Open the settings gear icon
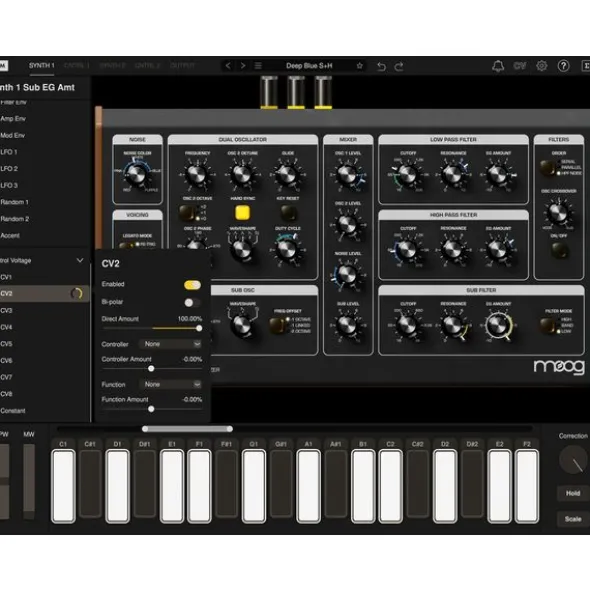The image size is (590, 591). (x=542, y=66)
